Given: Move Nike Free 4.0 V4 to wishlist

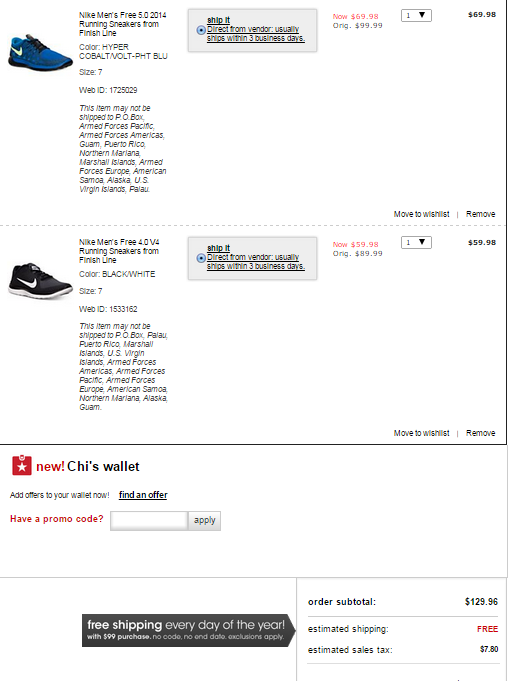Looking at the screenshot, I should pos(421,433).
